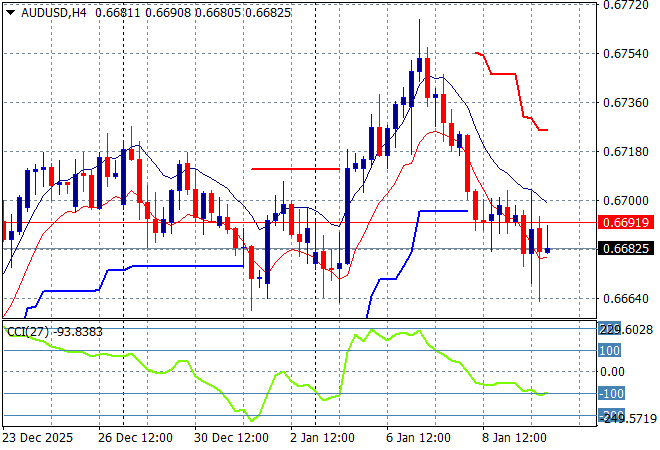Select the CCI(27) indicator label
Screen dimensions: 660x450
pos(27,332)
